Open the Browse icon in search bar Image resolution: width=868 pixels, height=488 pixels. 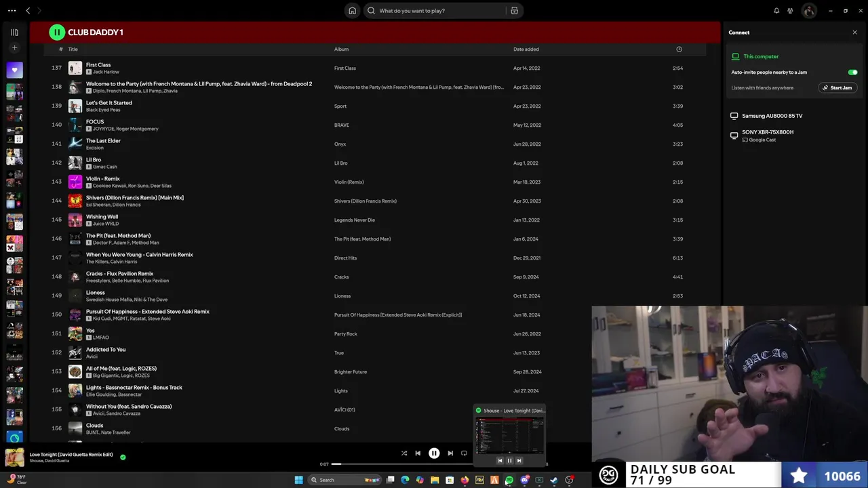point(514,11)
